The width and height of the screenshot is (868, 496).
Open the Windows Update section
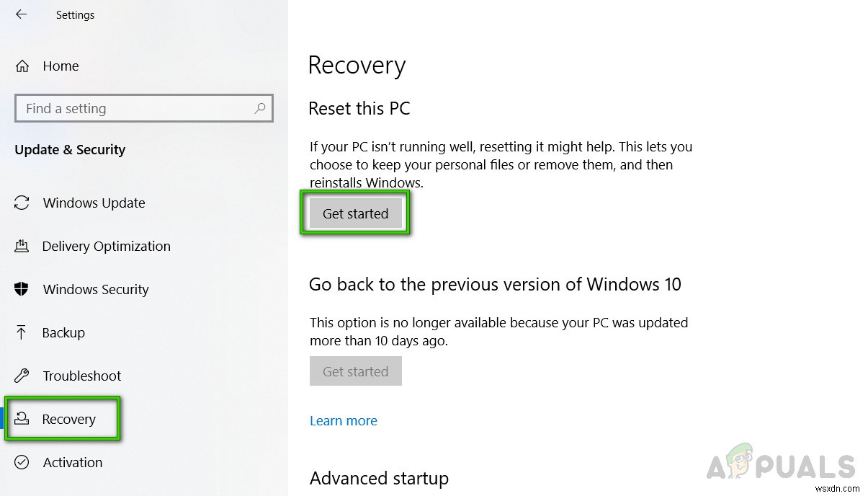94,203
